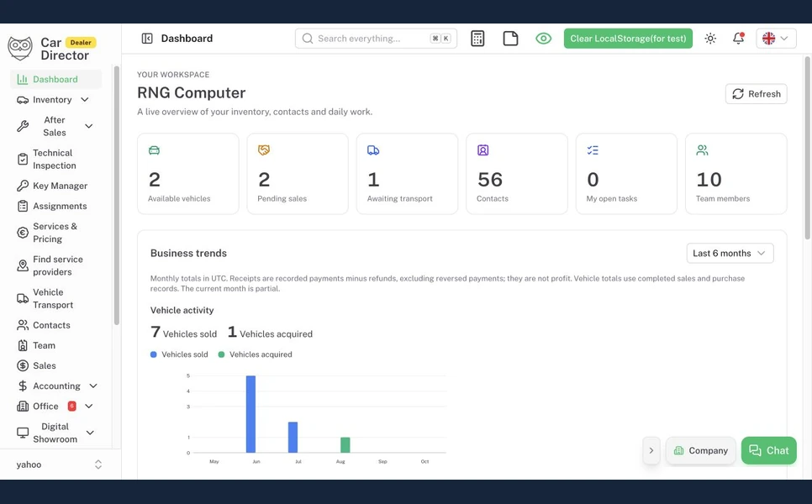
Task: Open notifications bell icon
Action: (739, 39)
